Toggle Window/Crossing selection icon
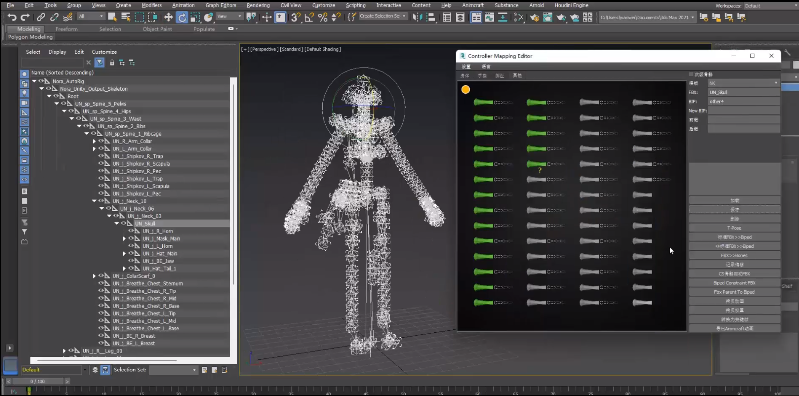This screenshot has height=396, width=799. (x=152, y=17)
